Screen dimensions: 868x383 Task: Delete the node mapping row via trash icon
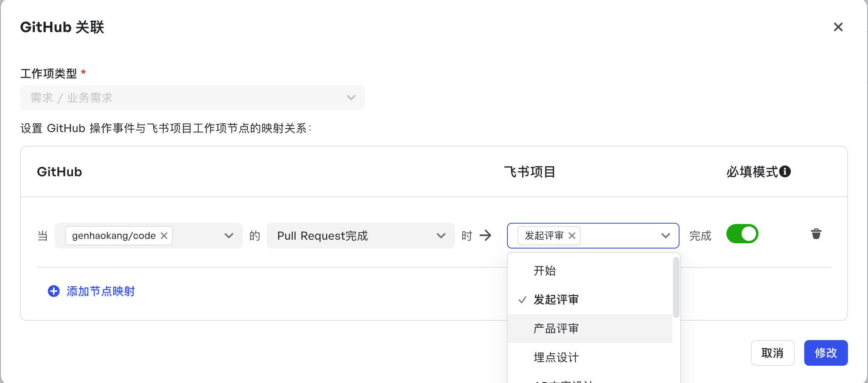click(816, 234)
